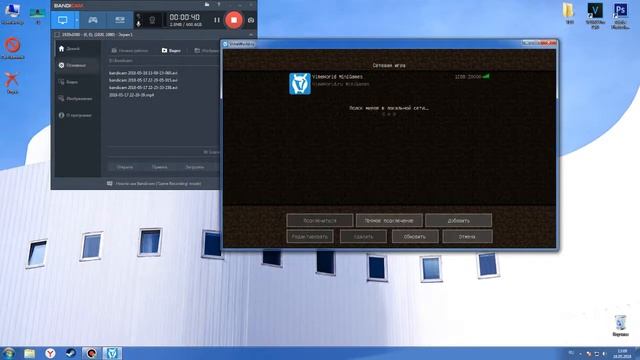Click the Cancel button in Minecraft
Image resolution: width=640 pixels, height=360 pixels.
coord(467,236)
